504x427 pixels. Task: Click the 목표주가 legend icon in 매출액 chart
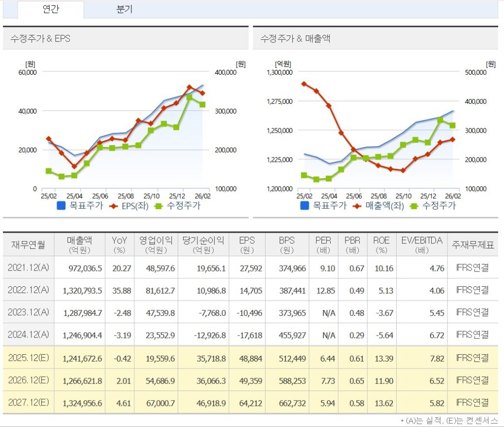pyautogui.click(x=305, y=206)
